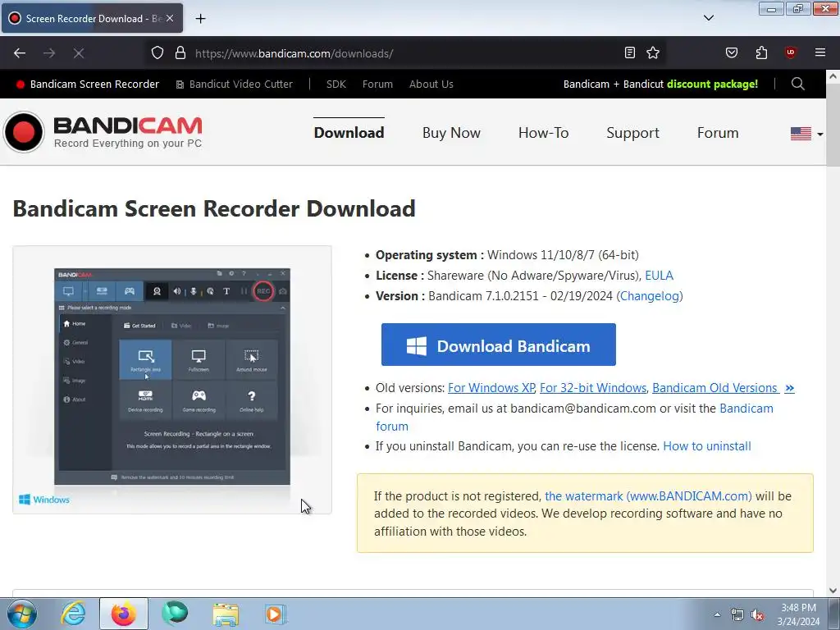Viewport: 840px width, 630px height.
Task: Open the media player taskbar icon
Action: [276, 614]
